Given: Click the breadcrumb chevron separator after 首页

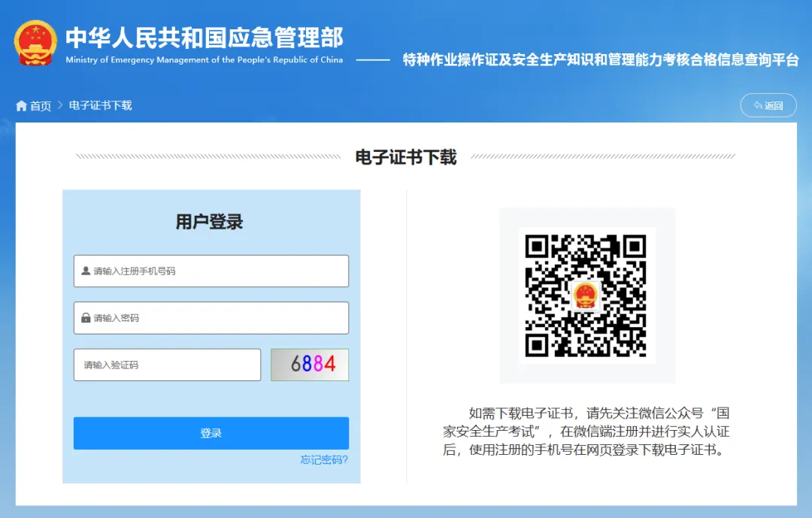Looking at the screenshot, I should [x=60, y=105].
